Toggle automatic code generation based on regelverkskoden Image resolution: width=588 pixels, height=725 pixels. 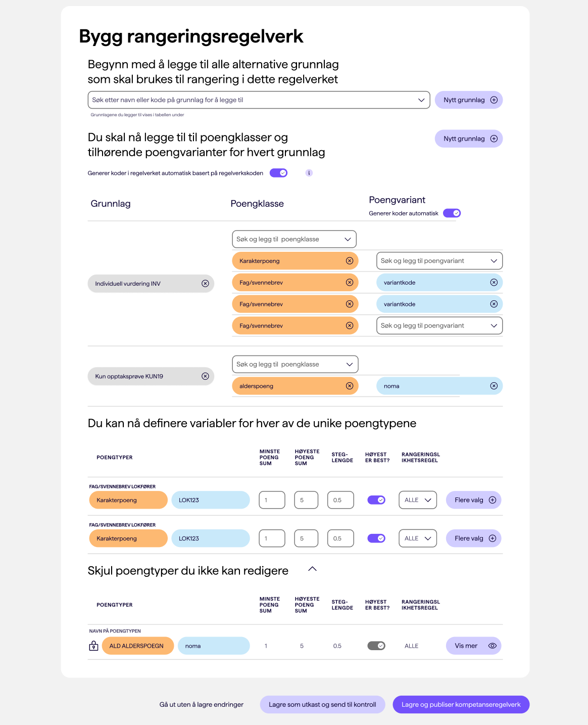278,173
